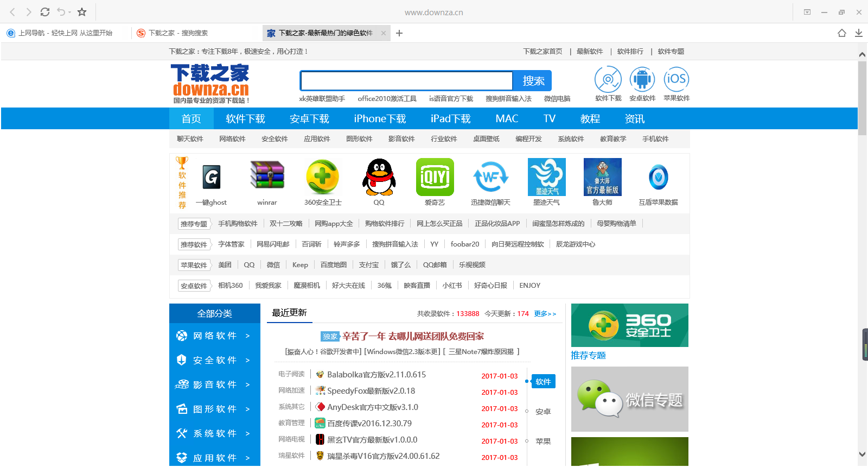Expand the 应用软件 category arrow
Image resolution: width=868 pixels, height=467 pixels.
pos(248,458)
